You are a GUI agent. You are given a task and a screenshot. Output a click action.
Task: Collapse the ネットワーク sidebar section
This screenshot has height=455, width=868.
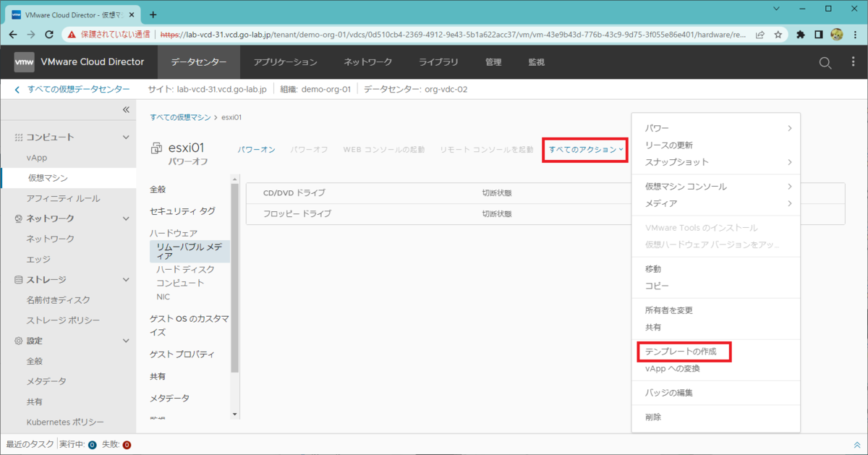click(126, 218)
